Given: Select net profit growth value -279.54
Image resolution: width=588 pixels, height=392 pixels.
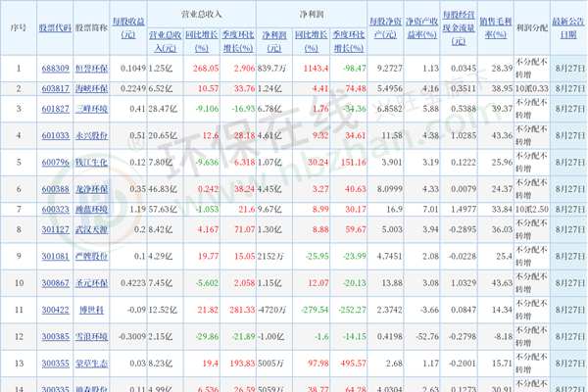Looking at the screenshot, I should 315,311.
